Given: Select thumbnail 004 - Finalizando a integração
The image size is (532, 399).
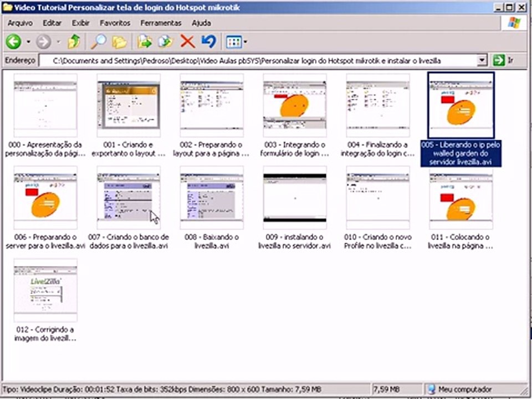Looking at the screenshot, I should (377, 105).
